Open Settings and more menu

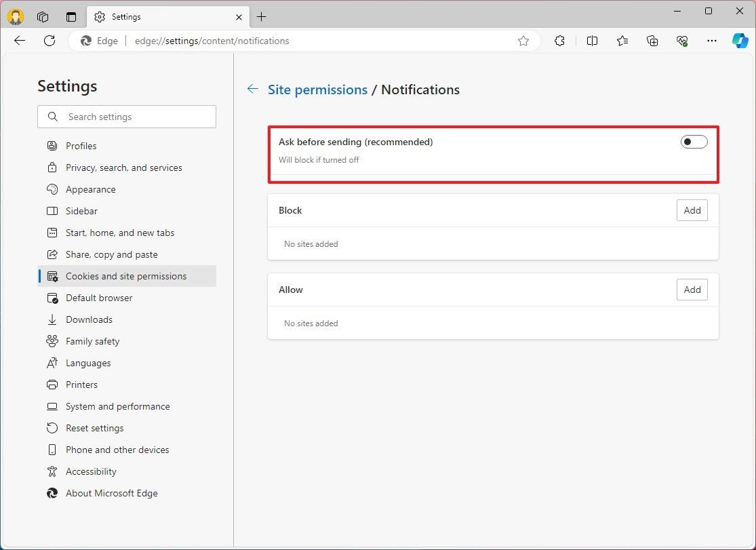tap(711, 41)
